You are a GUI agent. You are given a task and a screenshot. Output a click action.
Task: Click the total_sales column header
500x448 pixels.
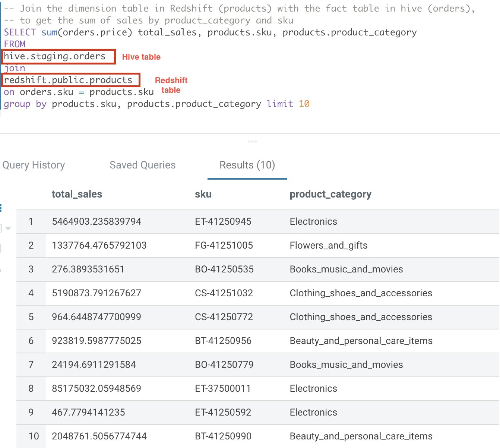tap(77, 194)
